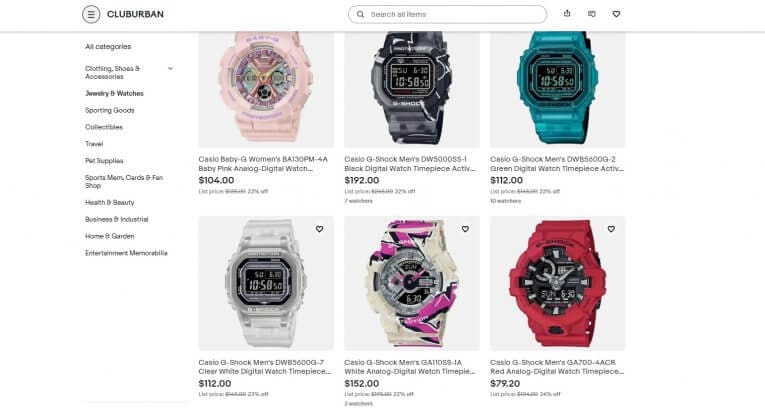Open Pet Supplies category
Image resolution: width=765 pixels, height=408 pixels.
tap(104, 161)
